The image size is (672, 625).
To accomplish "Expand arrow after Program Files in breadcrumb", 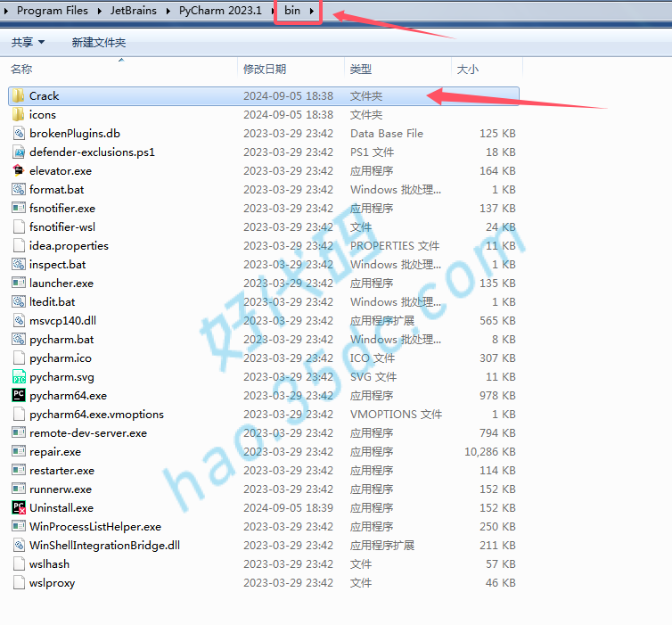I will 100,11.
